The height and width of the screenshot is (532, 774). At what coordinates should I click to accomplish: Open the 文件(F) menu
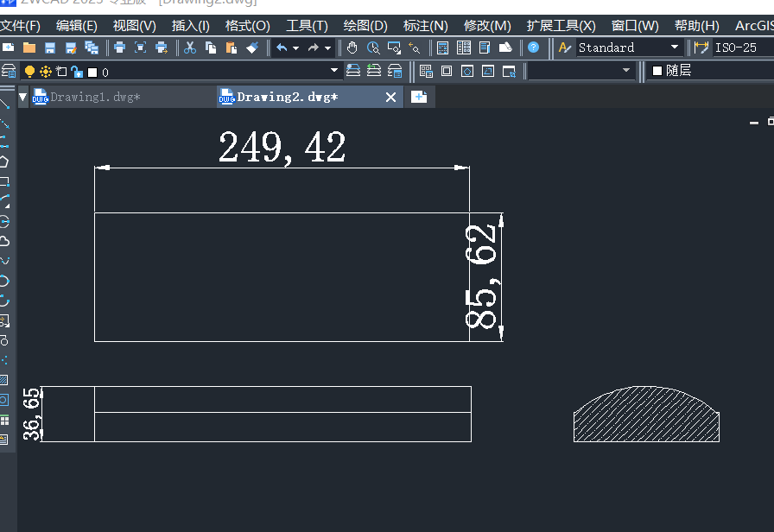click(x=20, y=26)
